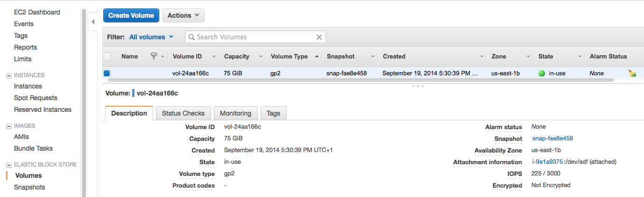Click the search magnifier icon

tap(191, 37)
